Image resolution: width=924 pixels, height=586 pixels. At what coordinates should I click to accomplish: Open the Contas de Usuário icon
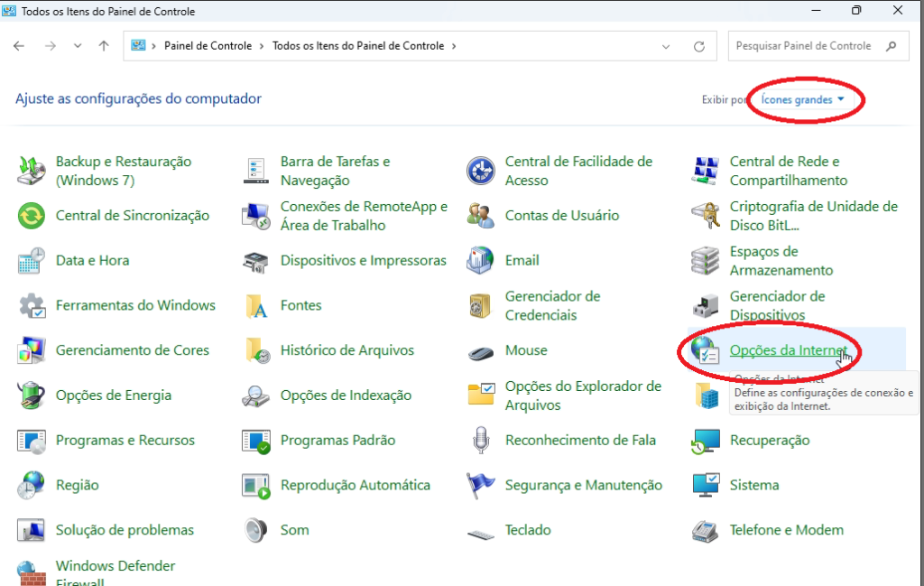click(x=481, y=216)
